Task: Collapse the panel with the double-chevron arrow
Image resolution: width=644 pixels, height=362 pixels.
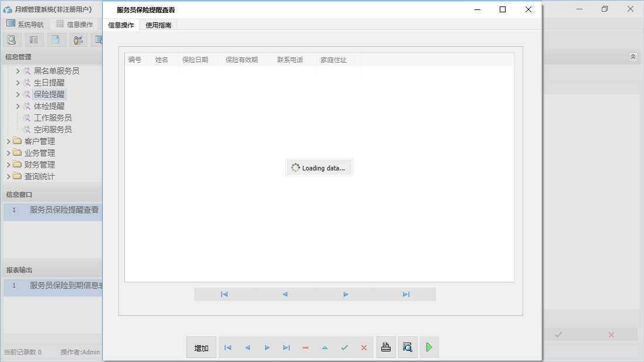Action: pyautogui.click(x=633, y=57)
